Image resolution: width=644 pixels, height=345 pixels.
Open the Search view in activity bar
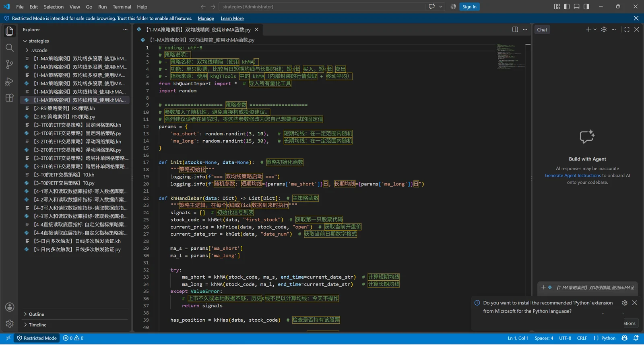coord(10,48)
